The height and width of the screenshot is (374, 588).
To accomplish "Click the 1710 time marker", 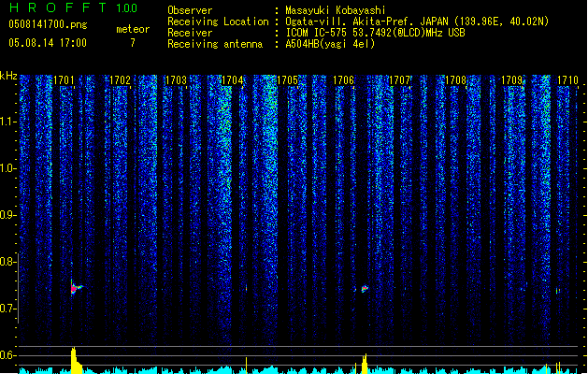I will coord(567,80).
